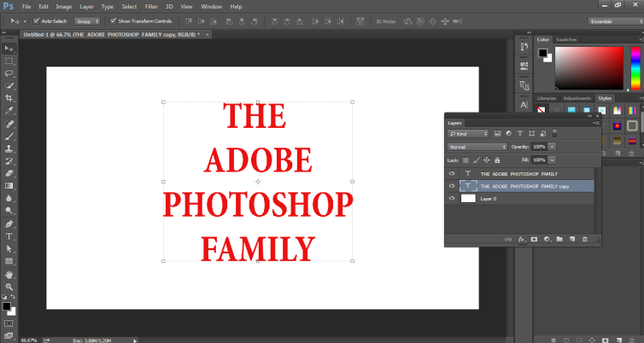
Task: Toggle Lock all padlock icon
Action: coord(497,160)
